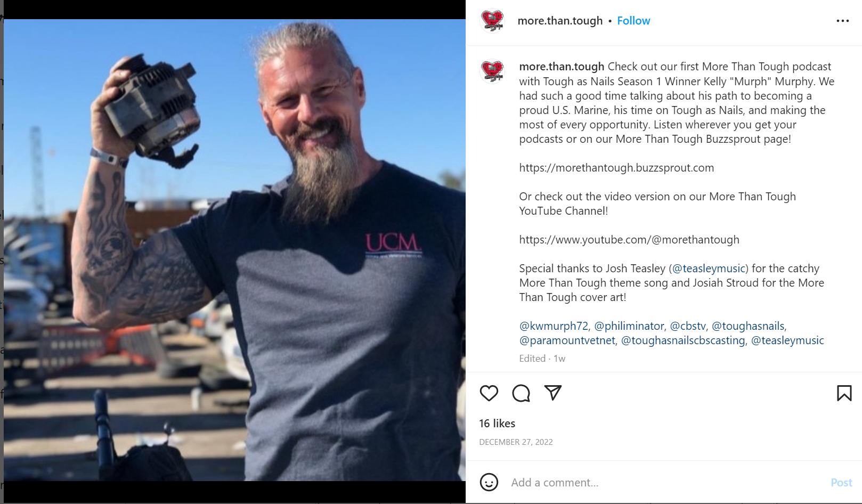Click more.than.tough avatar in header
862x504 pixels.
tap(492, 21)
